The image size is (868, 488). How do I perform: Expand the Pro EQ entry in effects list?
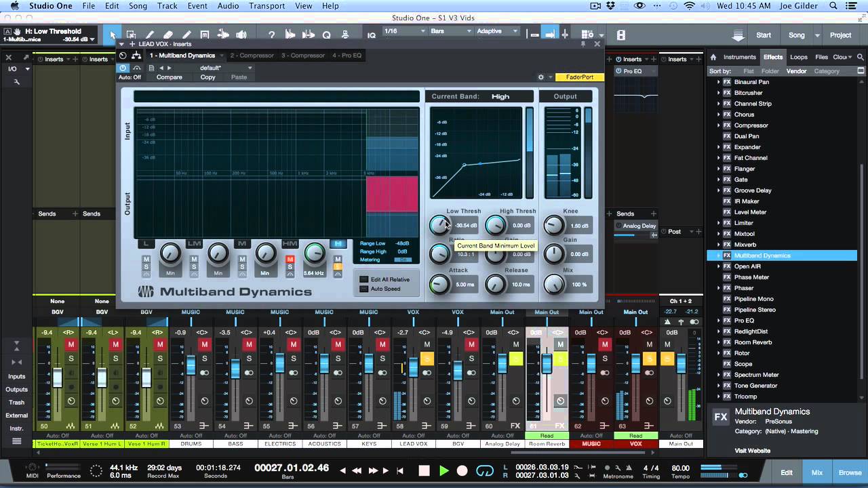click(x=718, y=321)
